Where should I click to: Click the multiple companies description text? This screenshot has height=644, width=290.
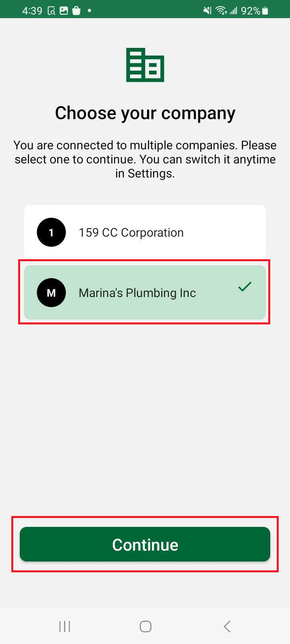tap(145, 159)
